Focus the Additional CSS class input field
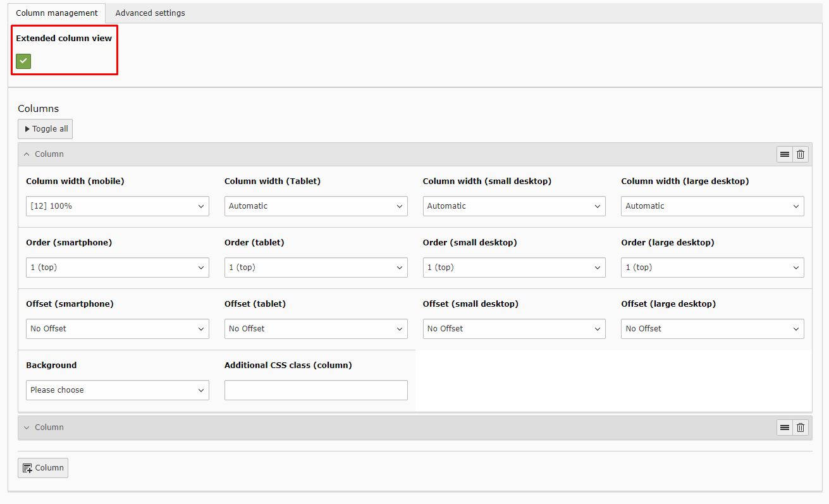 click(316, 390)
